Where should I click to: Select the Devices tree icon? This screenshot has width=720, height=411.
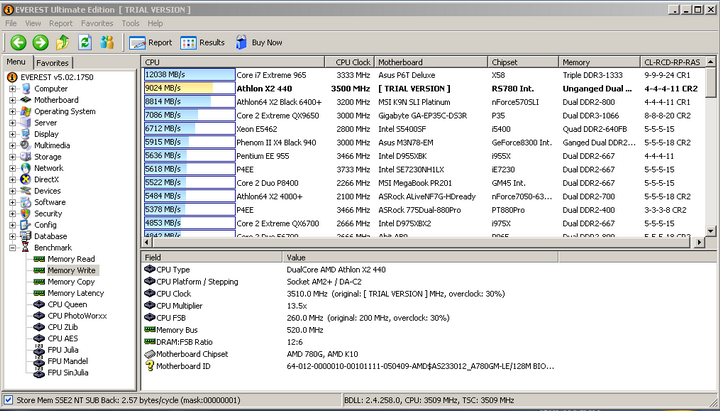[26, 191]
